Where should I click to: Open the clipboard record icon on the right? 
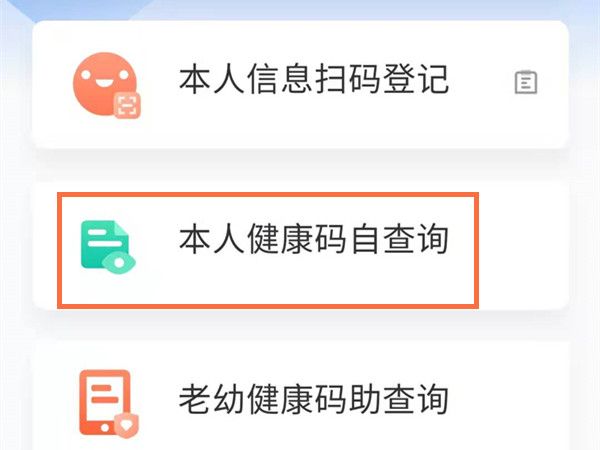click(x=526, y=82)
